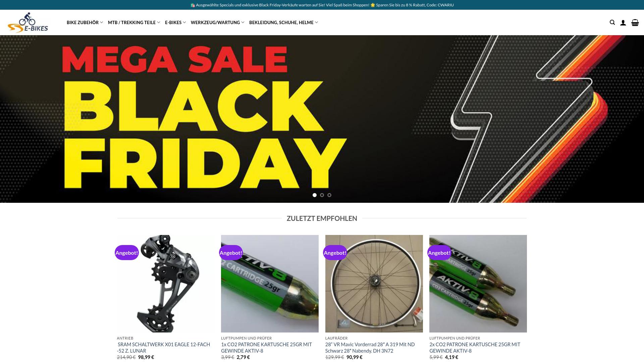Screen dimensions: 644x362
Task: Open the Mavic wheel product thumbnail
Action: click(x=374, y=284)
